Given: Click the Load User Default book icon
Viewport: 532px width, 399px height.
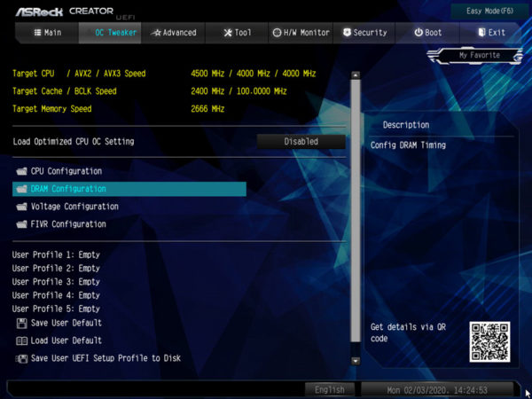Looking at the screenshot, I should [21, 341].
